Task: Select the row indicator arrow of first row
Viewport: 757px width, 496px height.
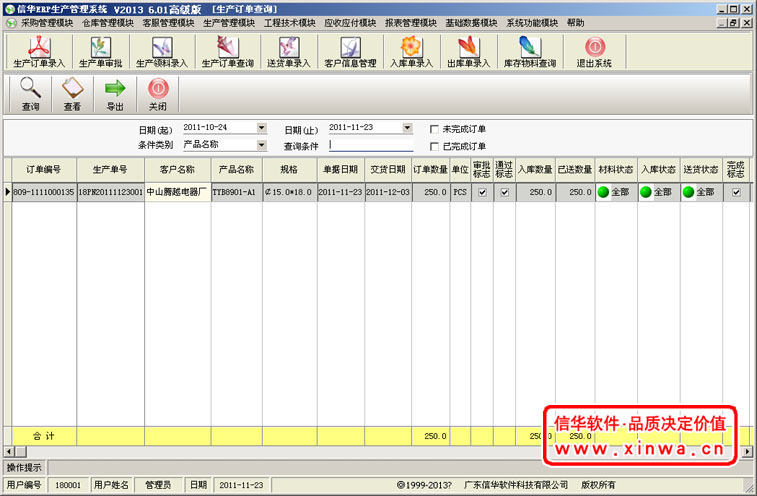Action: coord(7,192)
